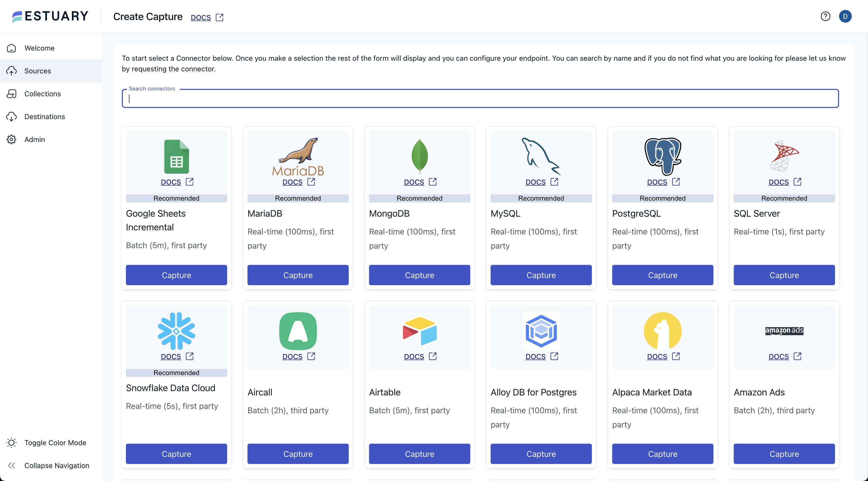
Task: Click the Airtable connector logo
Action: coord(419,331)
